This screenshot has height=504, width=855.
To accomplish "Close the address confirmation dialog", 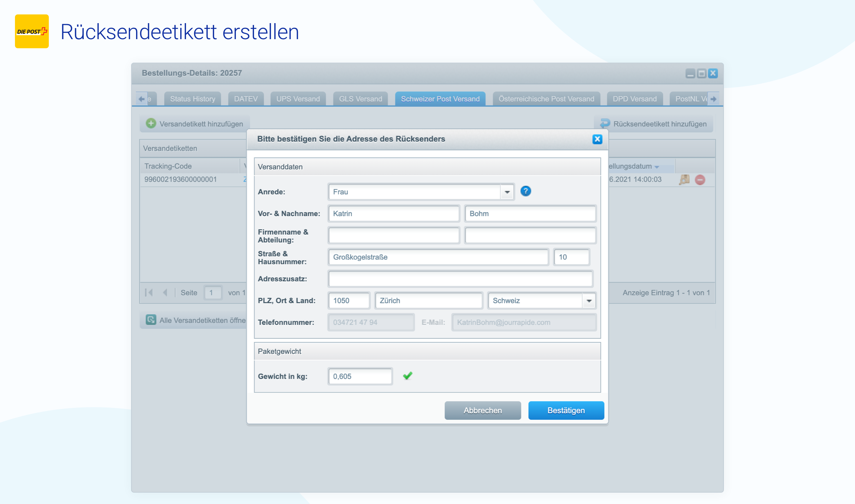I will pos(597,139).
